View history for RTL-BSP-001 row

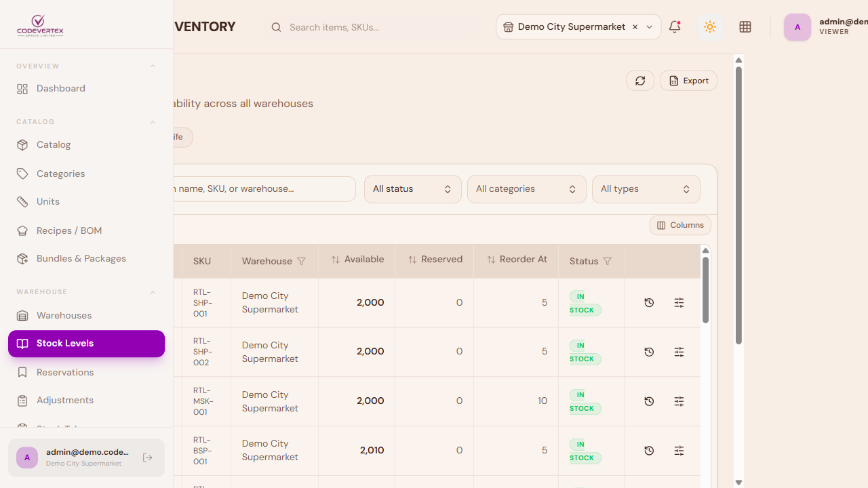click(649, 451)
